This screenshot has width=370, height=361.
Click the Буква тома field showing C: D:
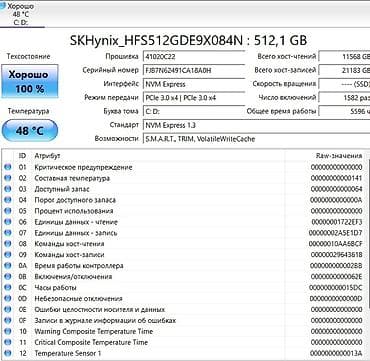pos(194,111)
